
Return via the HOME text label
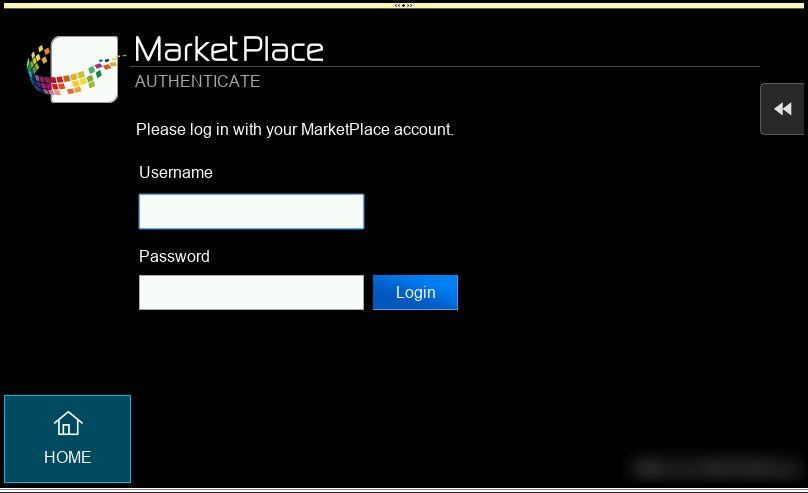click(x=68, y=457)
